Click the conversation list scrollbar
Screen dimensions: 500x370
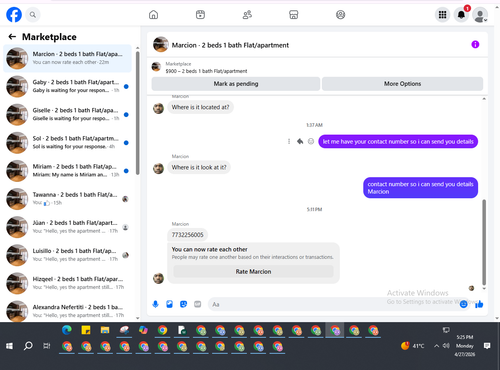click(x=138, y=113)
